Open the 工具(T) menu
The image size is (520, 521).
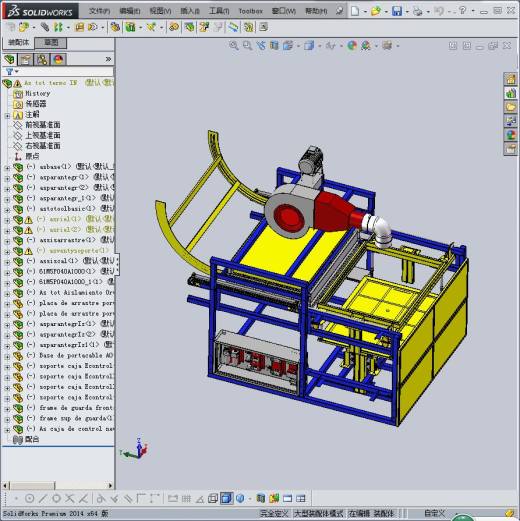pos(219,11)
